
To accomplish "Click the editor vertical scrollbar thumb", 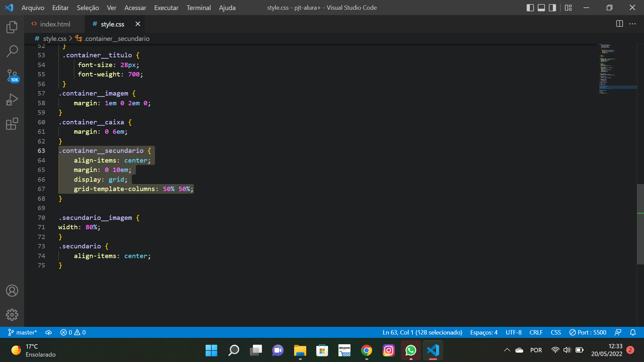I will click(640, 224).
